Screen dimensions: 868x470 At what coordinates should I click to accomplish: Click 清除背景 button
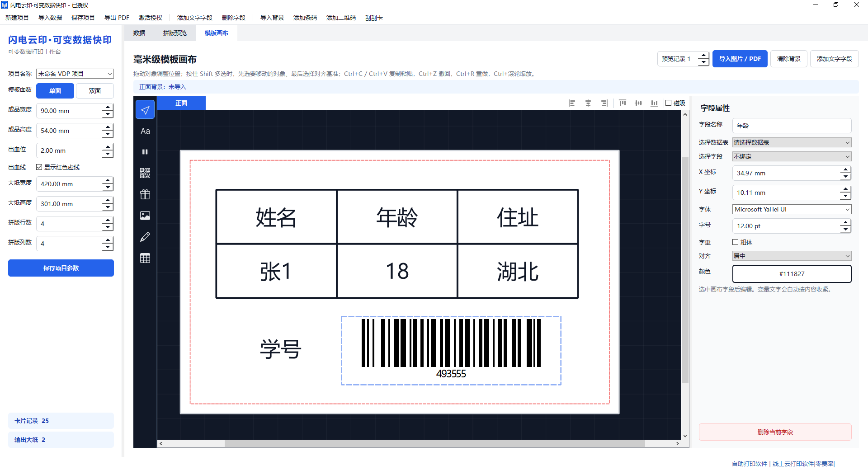coord(789,59)
